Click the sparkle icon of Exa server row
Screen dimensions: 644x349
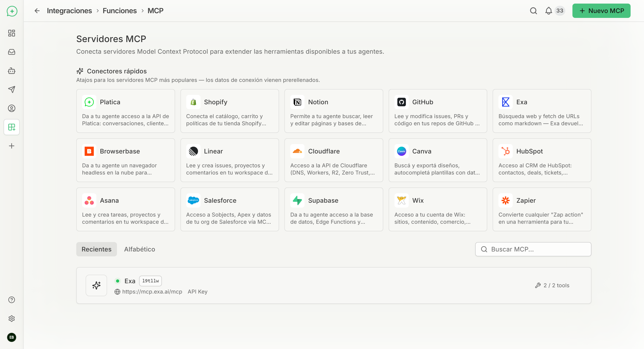(96, 285)
